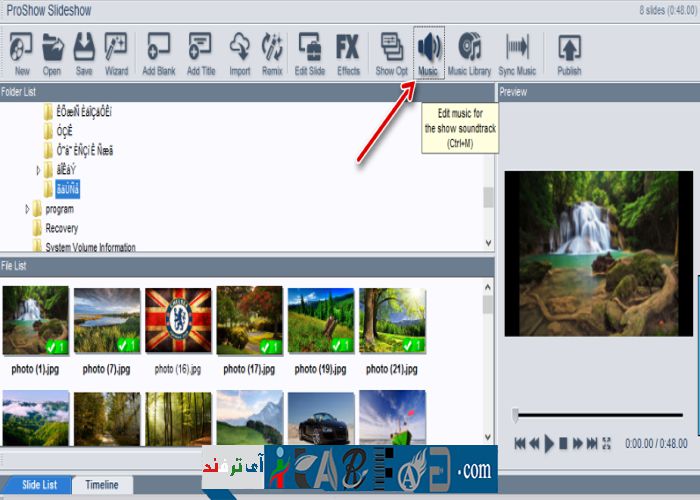This screenshot has height=500, width=700.
Task: Click the Sync Music icon
Action: coord(518,53)
